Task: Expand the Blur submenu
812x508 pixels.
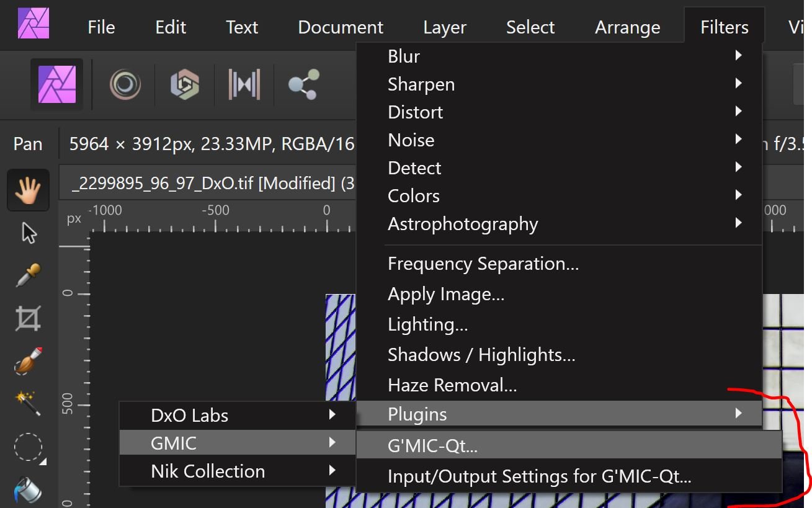Action: [559, 56]
